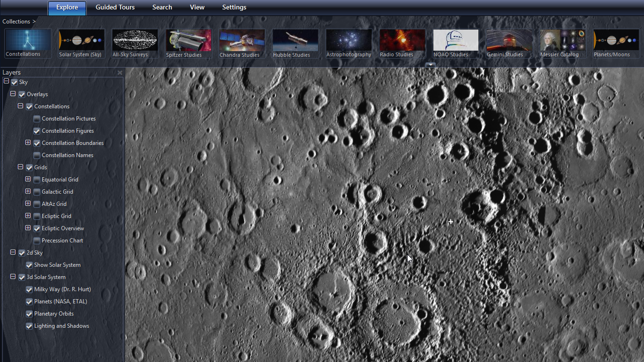Collapse the Constellations tree node
This screenshot has height=362, width=644.
tap(21, 106)
